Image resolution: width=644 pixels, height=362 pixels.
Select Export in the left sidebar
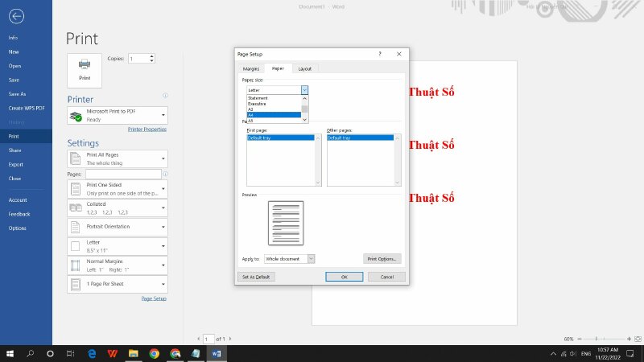(14, 164)
